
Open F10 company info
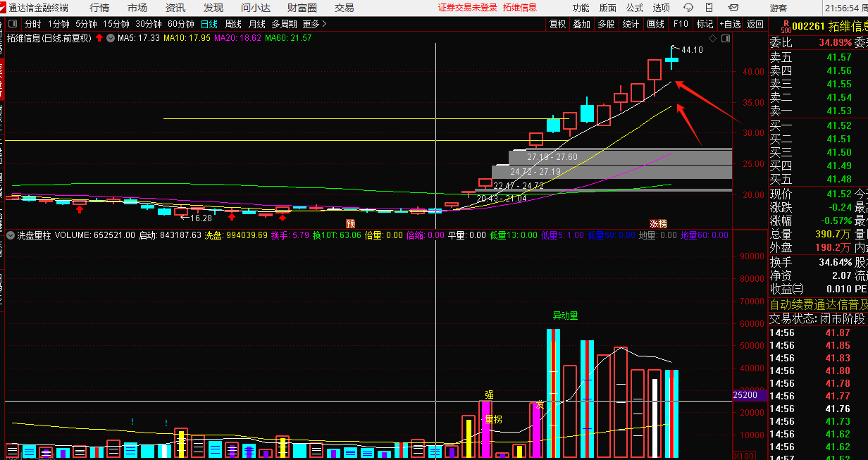pos(681,24)
